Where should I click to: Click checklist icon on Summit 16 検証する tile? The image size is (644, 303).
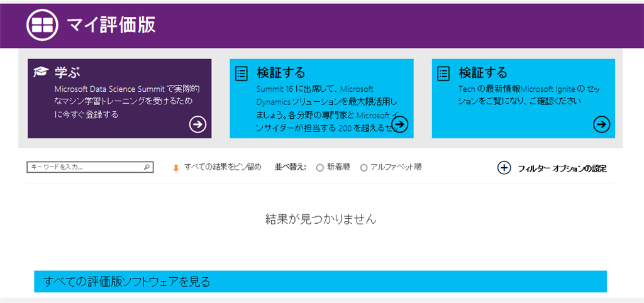pos(241,74)
